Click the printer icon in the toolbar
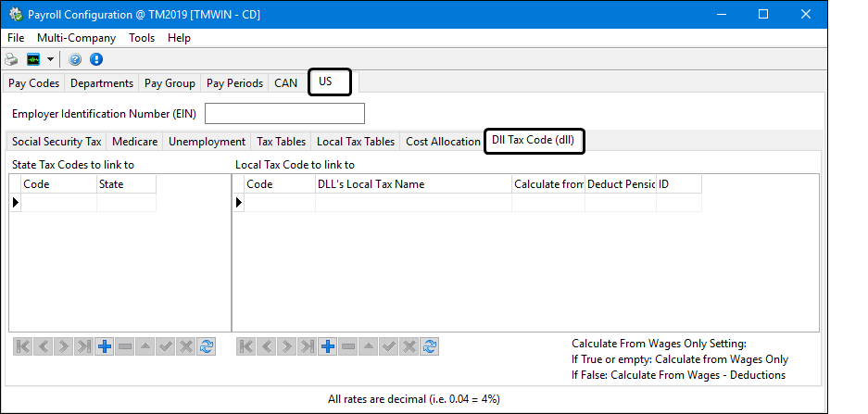 coord(12,59)
